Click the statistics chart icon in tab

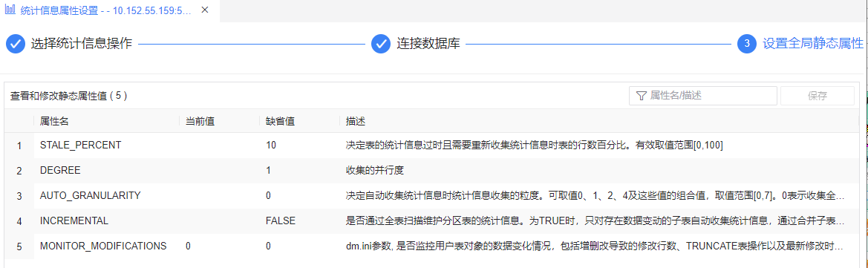[10, 10]
